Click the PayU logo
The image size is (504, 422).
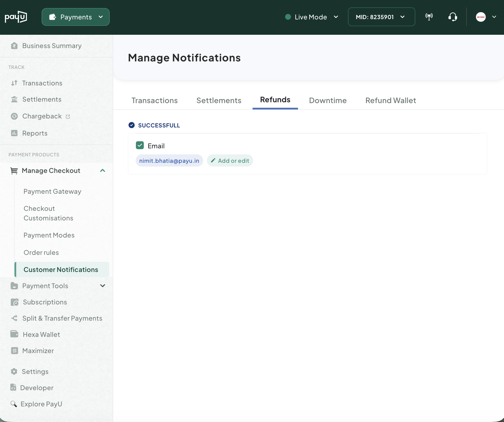pyautogui.click(x=16, y=17)
